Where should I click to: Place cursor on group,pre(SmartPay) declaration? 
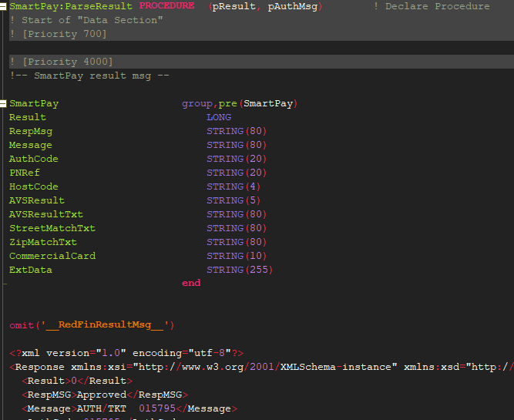click(x=240, y=103)
